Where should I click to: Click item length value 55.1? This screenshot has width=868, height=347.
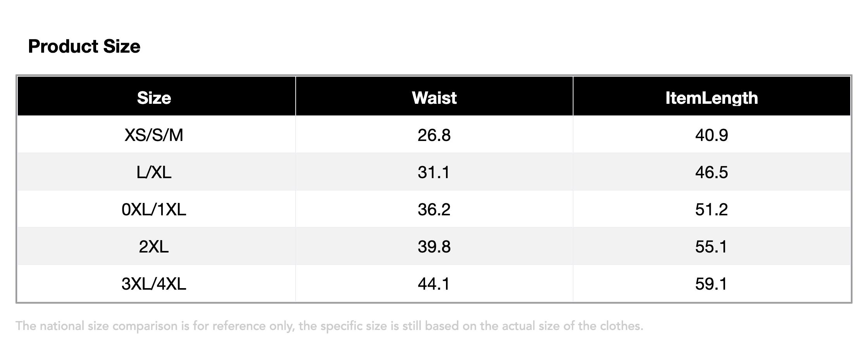coord(711,247)
